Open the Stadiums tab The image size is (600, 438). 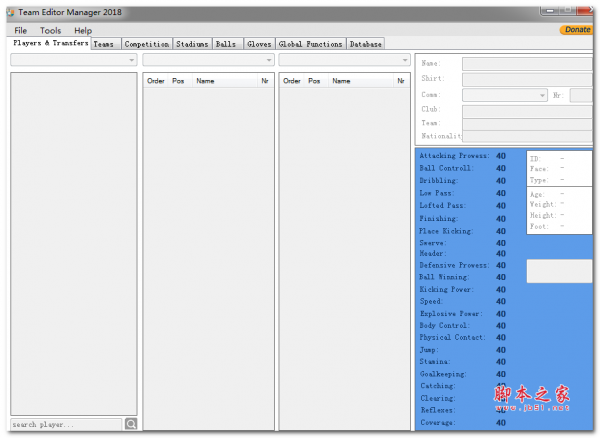[x=192, y=44]
